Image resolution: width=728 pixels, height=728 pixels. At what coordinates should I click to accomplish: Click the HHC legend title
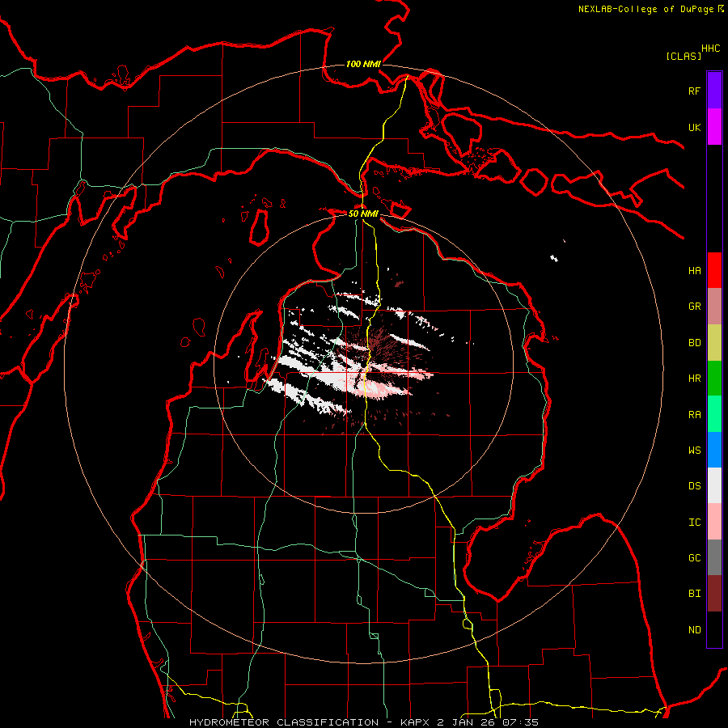point(711,49)
